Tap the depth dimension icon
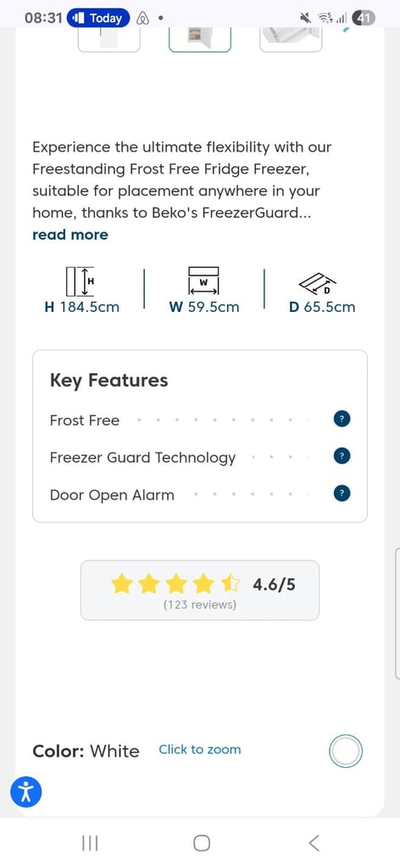This screenshot has height=868, width=400. tap(318, 284)
